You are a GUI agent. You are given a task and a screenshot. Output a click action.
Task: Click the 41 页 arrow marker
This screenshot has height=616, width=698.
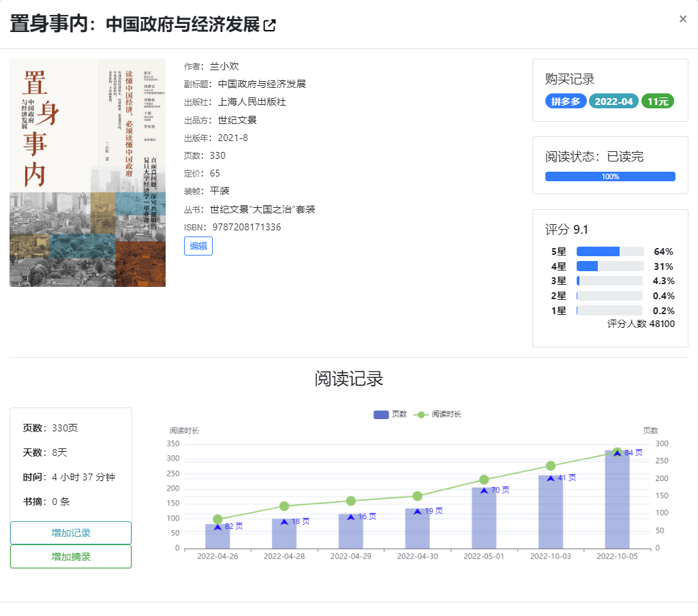tap(551, 478)
